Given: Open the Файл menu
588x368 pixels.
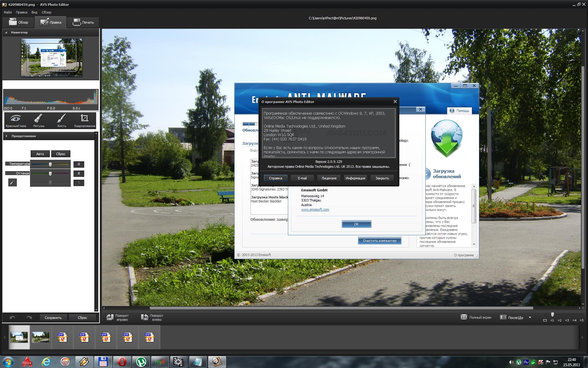Looking at the screenshot, I should tap(8, 12).
